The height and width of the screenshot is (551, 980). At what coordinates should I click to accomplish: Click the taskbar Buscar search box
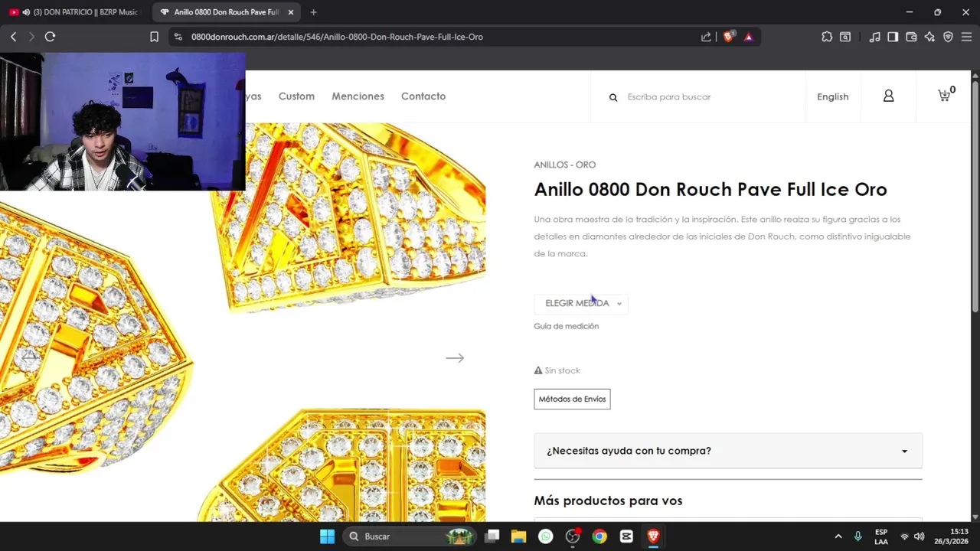coord(410,536)
